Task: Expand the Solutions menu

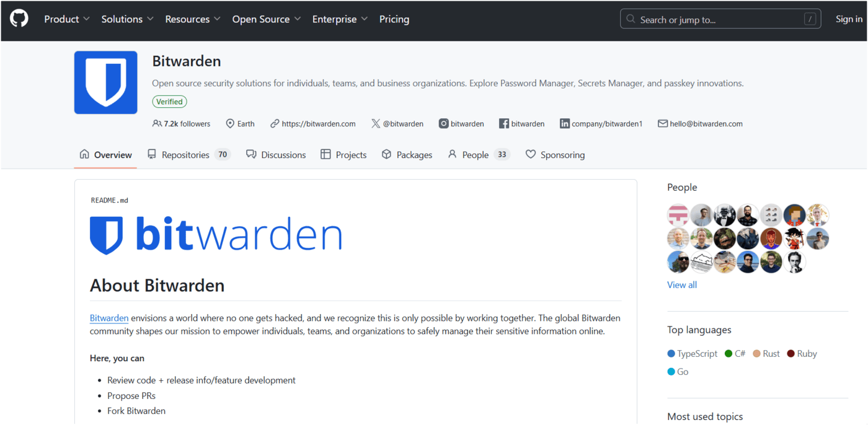Action: click(x=127, y=19)
